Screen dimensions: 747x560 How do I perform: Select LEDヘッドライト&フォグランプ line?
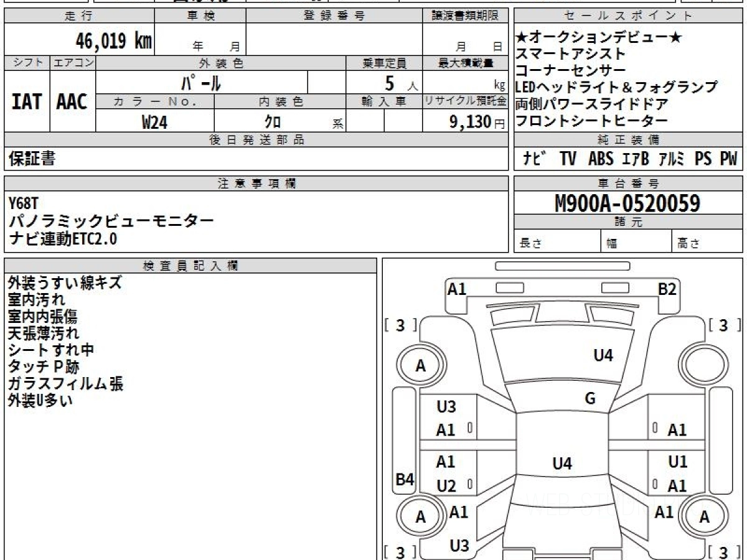click(x=616, y=88)
